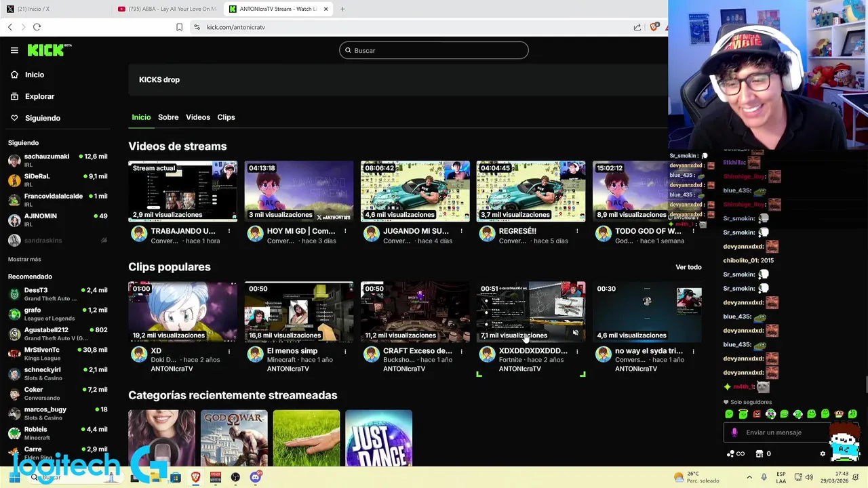Open the chat shop icon
This screenshot has height=488, width=868.
pos(759,453)
